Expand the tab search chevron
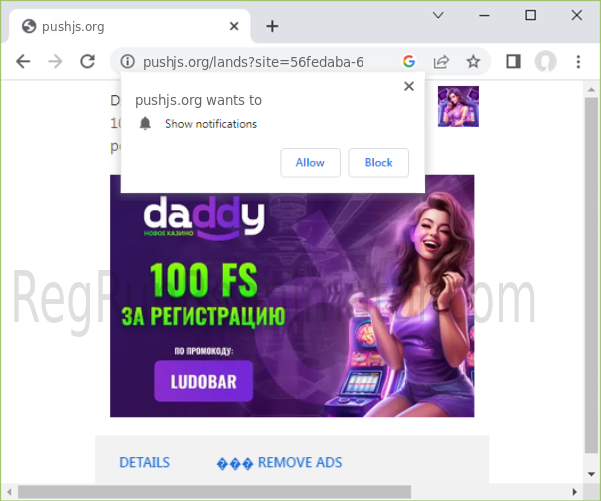 [438, 15]
